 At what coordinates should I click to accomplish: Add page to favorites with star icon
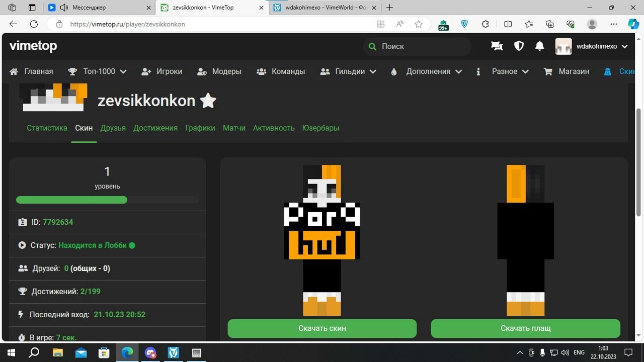point(419,24)
